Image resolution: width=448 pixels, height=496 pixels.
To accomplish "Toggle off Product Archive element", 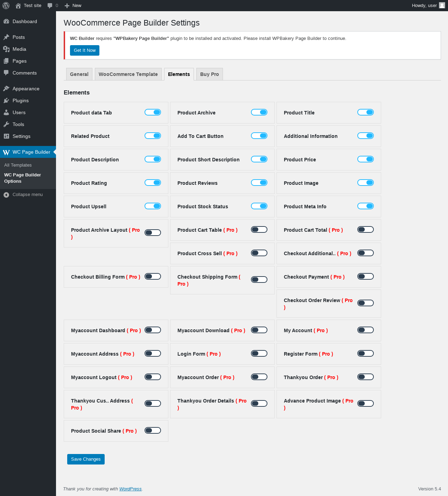I will click(259, 112).
